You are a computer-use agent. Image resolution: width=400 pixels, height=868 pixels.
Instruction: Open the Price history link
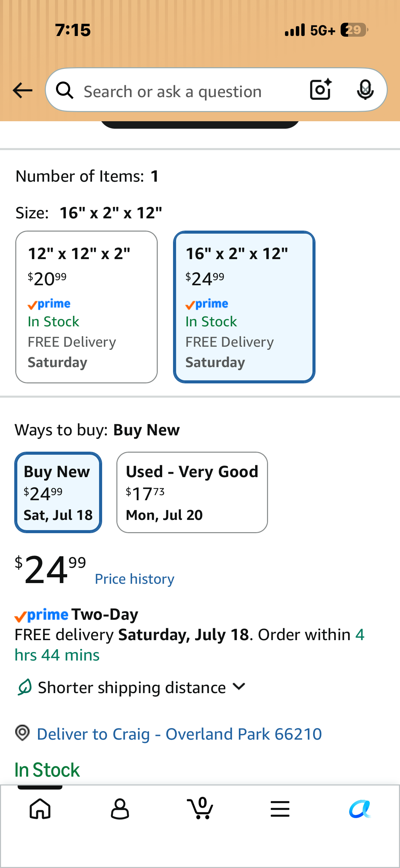(135, 579)
